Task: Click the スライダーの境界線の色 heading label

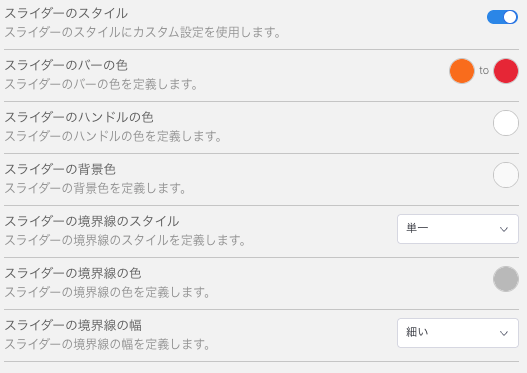Action: pyautogui.click(x=73, y=273)
